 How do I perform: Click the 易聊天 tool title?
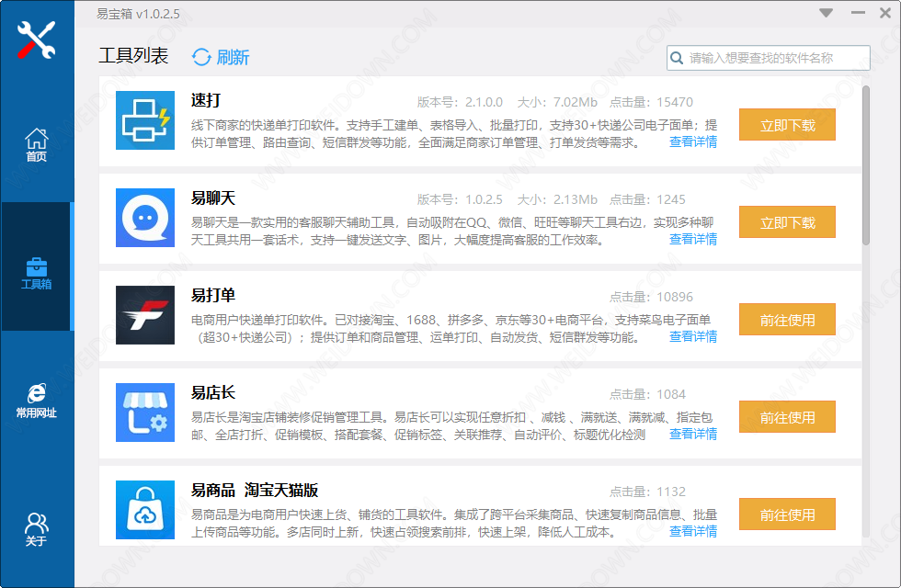coord(213,198)
